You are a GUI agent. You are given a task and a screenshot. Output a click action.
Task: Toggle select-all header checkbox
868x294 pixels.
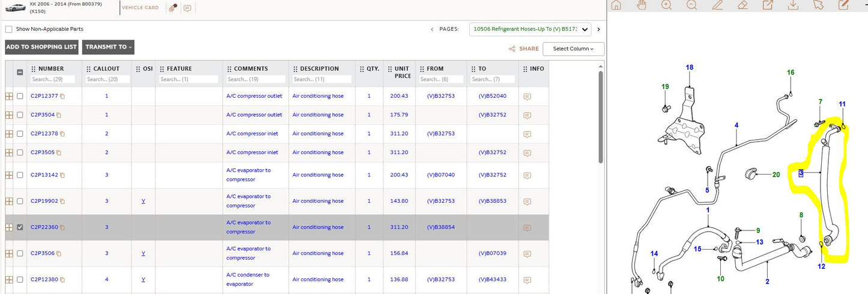[x=20, y=72]
